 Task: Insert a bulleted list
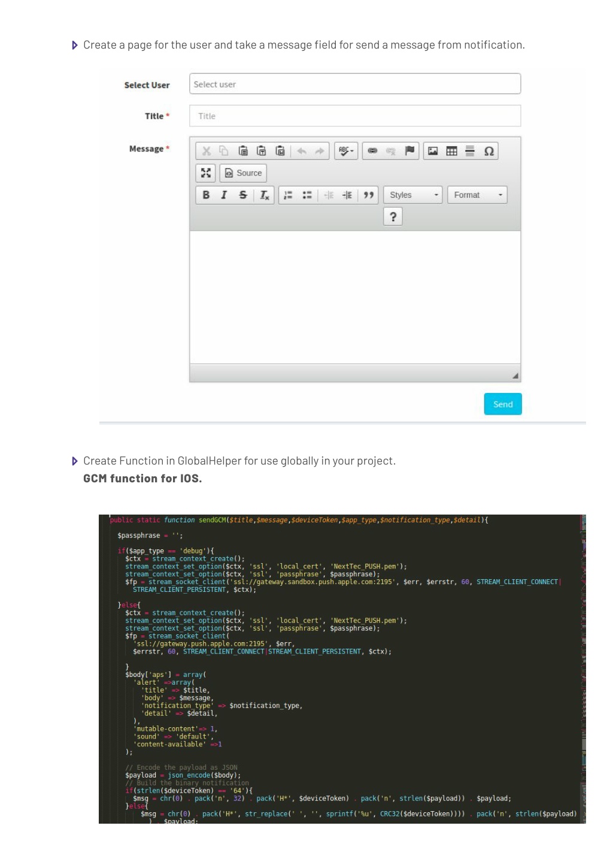pyautogui.click(x=306, y=195)
